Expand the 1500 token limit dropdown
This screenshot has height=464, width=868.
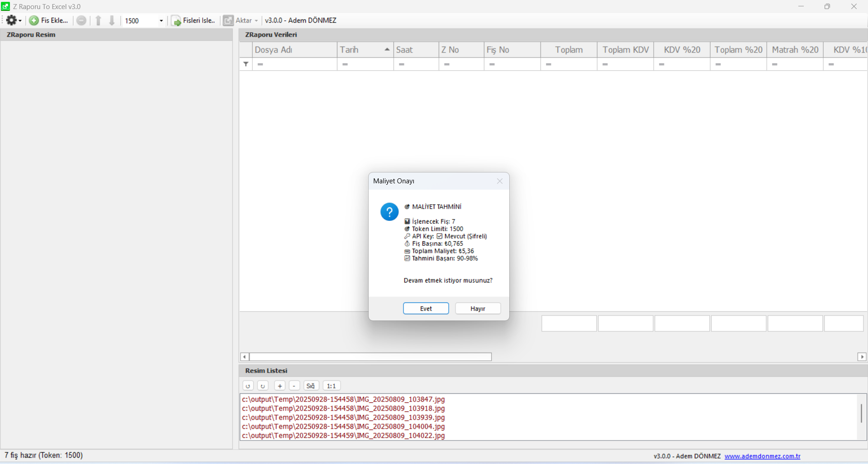pyautogui.click(x=161, y=21)
